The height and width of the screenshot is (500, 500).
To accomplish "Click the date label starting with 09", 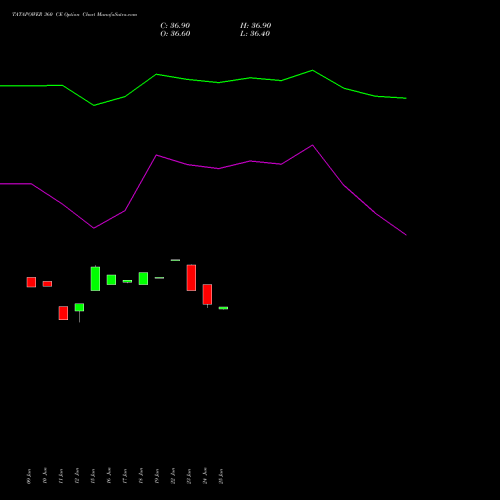I will pyautogui.click(x=29, y=476).
